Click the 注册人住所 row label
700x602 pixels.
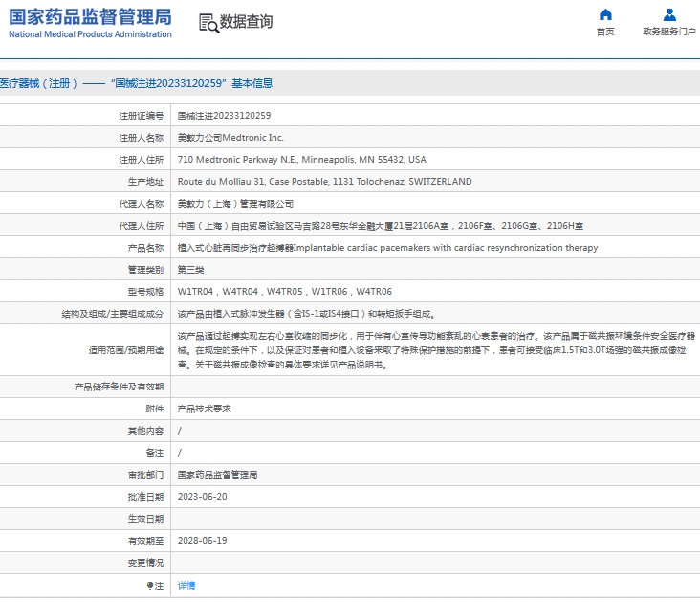[x=142, y=160]
